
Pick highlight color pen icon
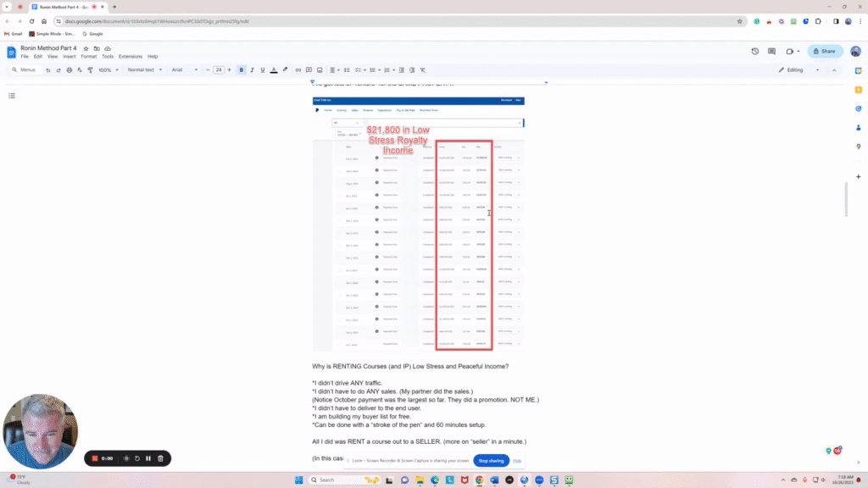point(285,70)
